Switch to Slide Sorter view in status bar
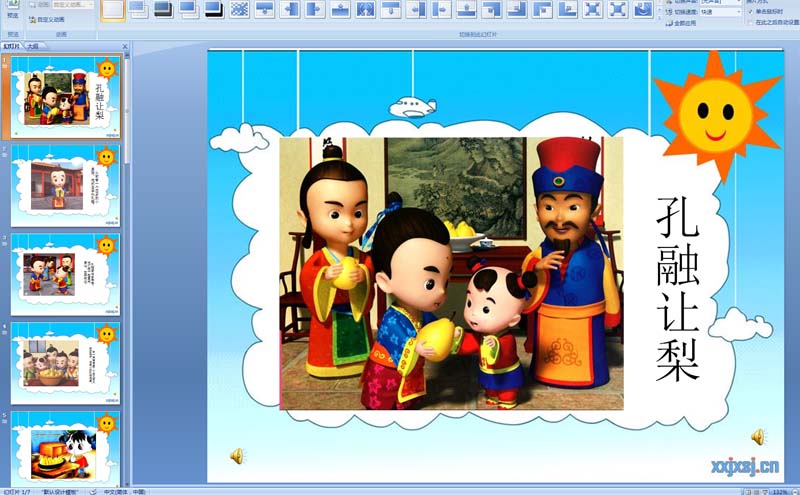800x495 pixels. 757,492
